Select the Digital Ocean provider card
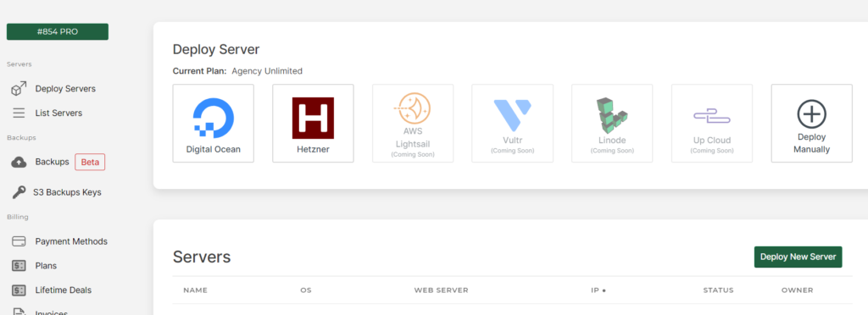 tap(213, 124)
